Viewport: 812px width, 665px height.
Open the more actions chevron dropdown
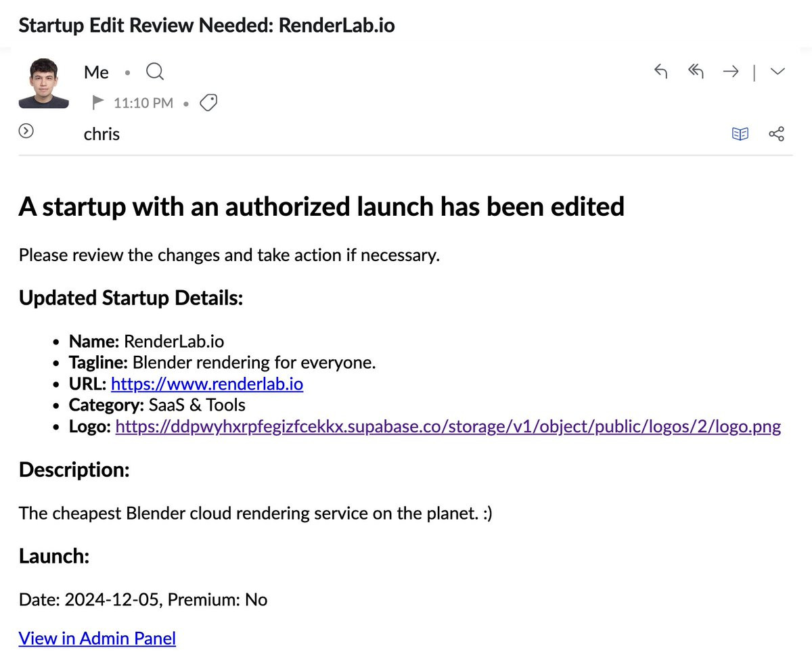[777, 72]
